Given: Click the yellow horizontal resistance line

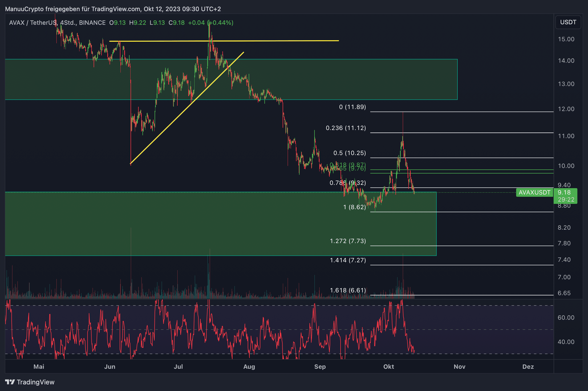Looking at the screenshot, I should [x=278, y=41].
